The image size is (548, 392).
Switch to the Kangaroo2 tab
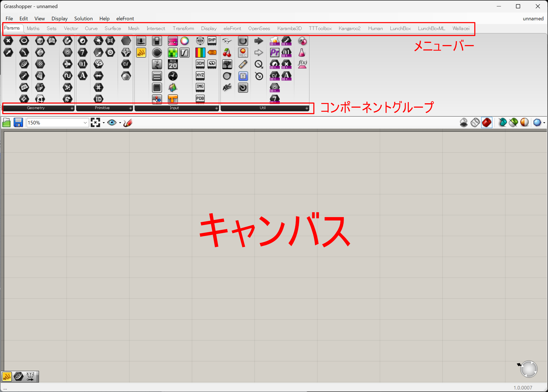(x=349, y=28)
